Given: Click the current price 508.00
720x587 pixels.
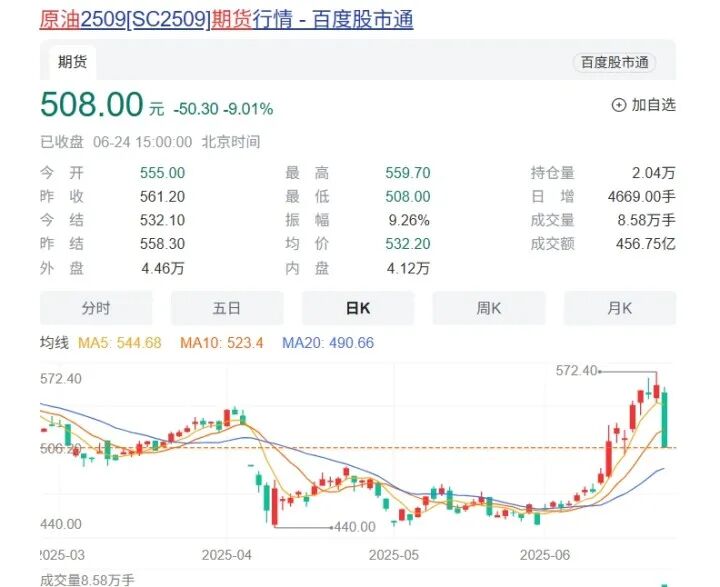Looking at the screenshot, I should pos(92,104).
